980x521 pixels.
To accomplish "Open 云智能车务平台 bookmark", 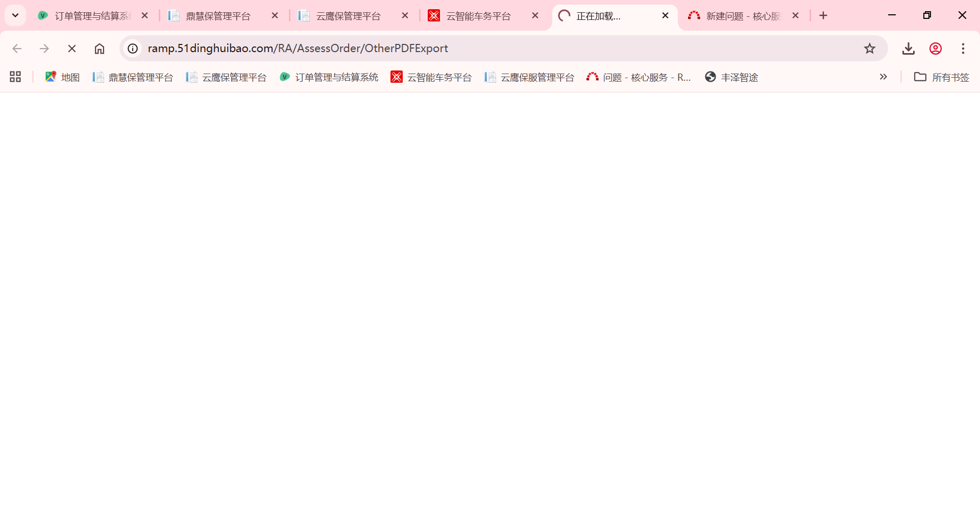I will pos(431,77).
